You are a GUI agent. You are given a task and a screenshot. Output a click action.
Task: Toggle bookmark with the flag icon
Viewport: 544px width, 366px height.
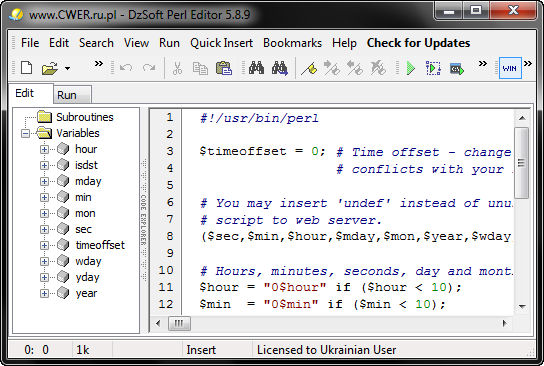tap(309, 68)
